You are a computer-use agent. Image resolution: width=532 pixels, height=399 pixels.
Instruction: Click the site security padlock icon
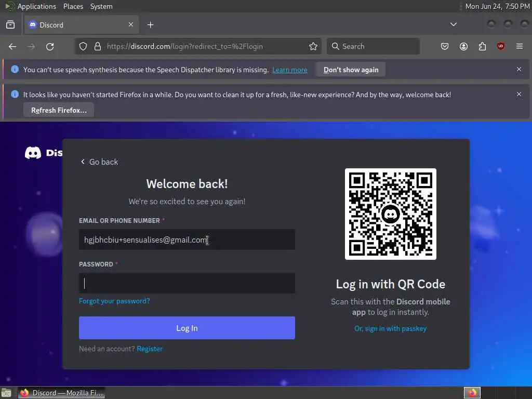pos(98,46)
